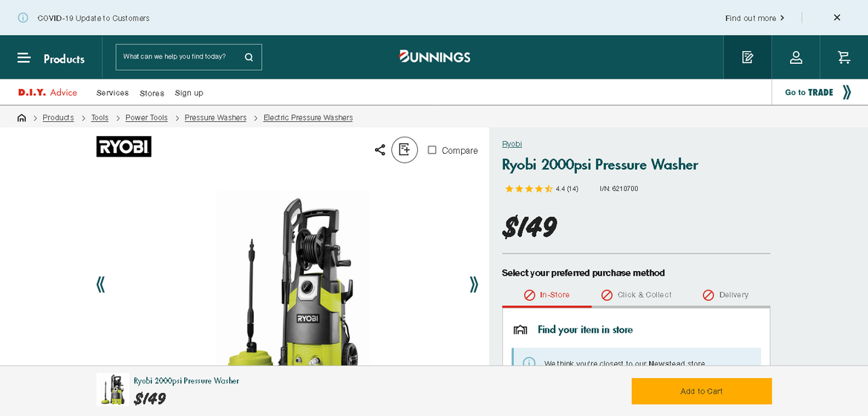Click the search magnifier icon

pos(249,57)
